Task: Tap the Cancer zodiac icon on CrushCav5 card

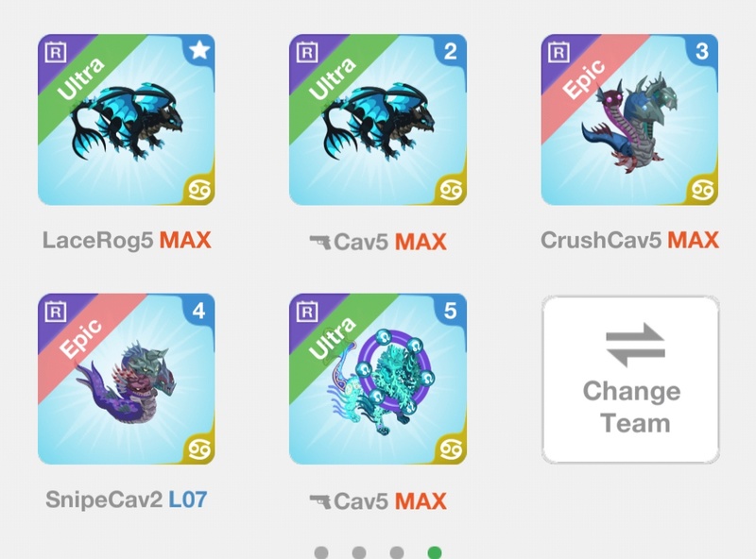Action: 702,190
